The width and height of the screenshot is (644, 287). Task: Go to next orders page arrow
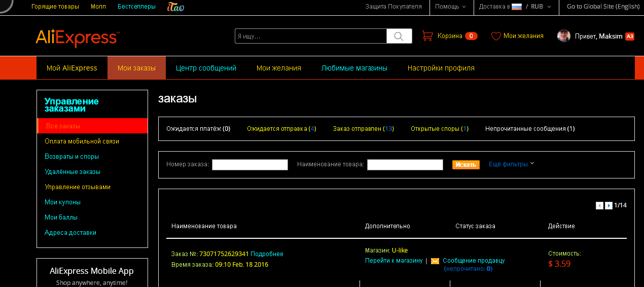[x=609, y=206]
